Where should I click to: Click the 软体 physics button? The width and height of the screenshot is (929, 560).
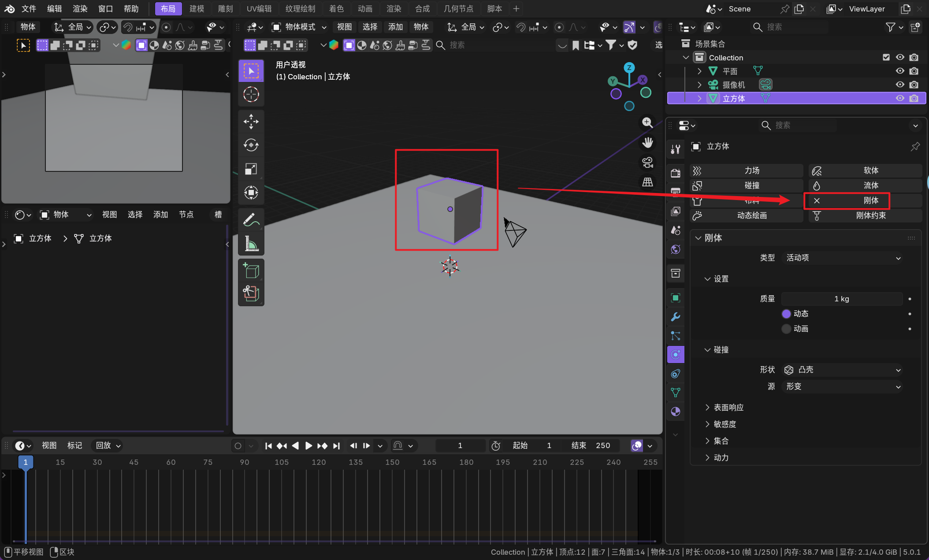coord(865,171)
